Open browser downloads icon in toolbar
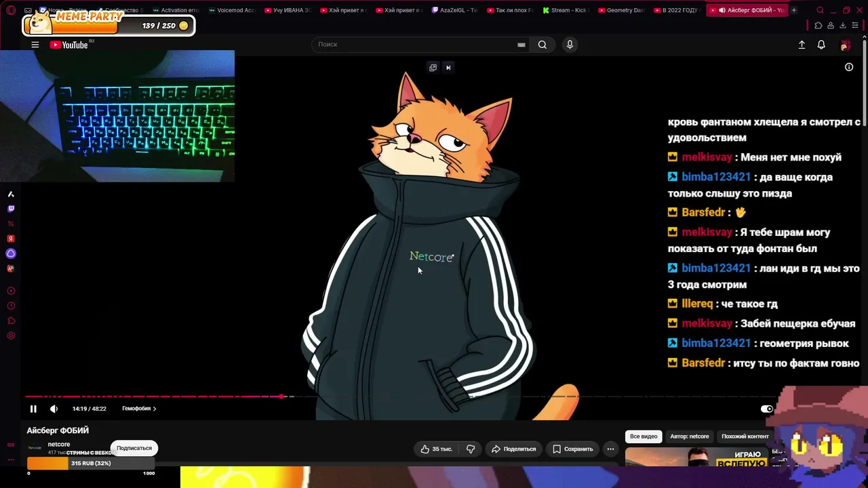 tap(843, 26)
